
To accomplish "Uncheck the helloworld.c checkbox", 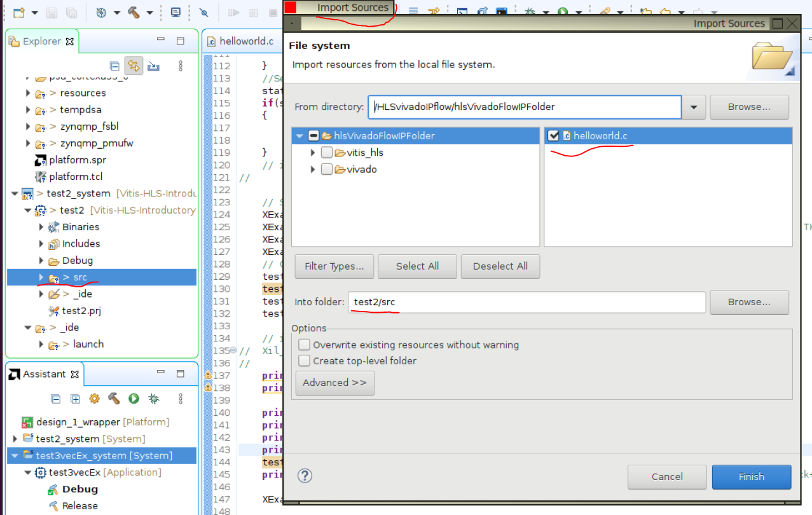I will tap(553, 135).
